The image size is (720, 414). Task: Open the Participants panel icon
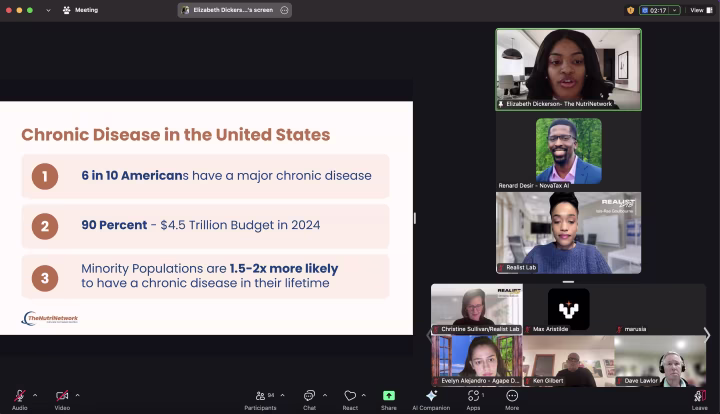[260, 396]
